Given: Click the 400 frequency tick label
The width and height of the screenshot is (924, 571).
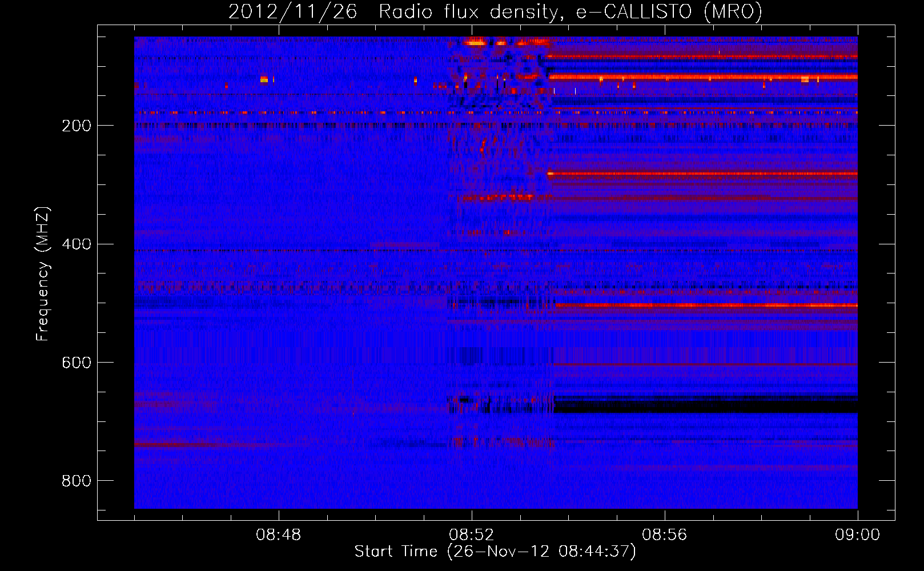Looking at the screenshot, I should tap(77, 244).
